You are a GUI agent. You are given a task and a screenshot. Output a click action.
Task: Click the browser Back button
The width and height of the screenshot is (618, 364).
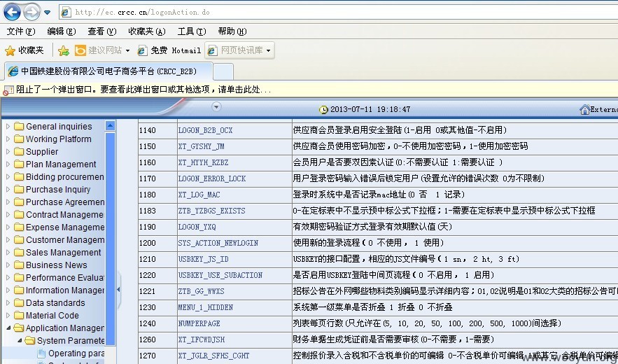[12, 12]
